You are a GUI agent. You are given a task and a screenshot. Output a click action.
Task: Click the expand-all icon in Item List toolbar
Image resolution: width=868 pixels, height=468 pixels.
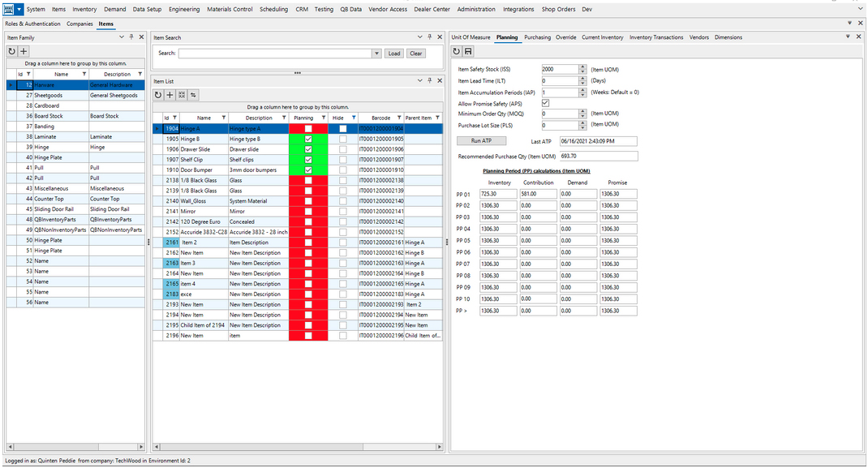[x=182, y=95]
